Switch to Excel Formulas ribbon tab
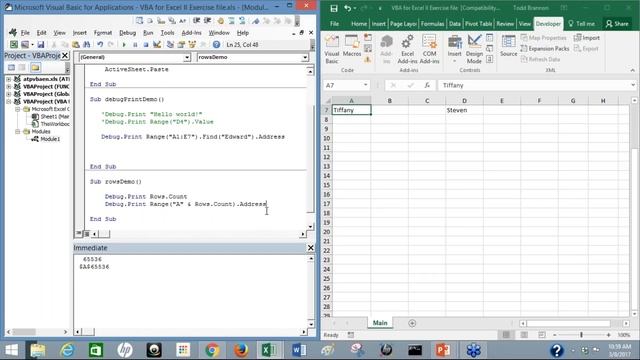This screenshot has height=360, width=640. click(432, 24)
